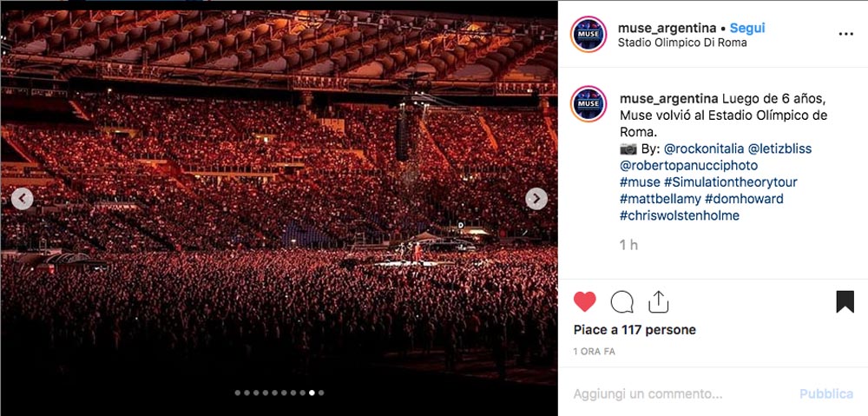Go to the next photo with right arrow
The width and height of the screenshot is (868, 416).
tap(536, 199)
